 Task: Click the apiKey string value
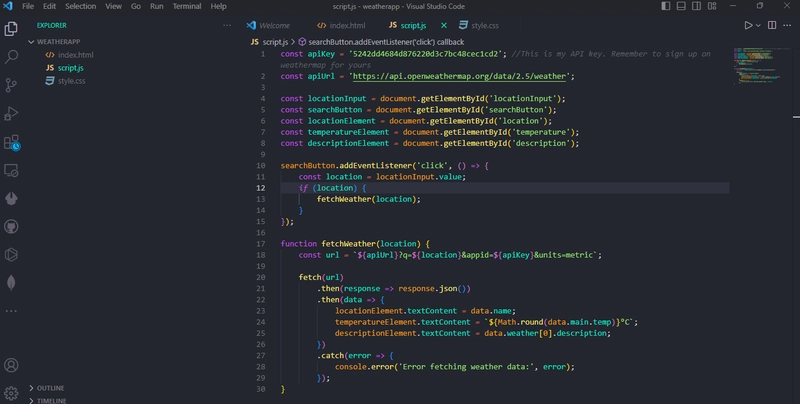click(x=428, y=54)
